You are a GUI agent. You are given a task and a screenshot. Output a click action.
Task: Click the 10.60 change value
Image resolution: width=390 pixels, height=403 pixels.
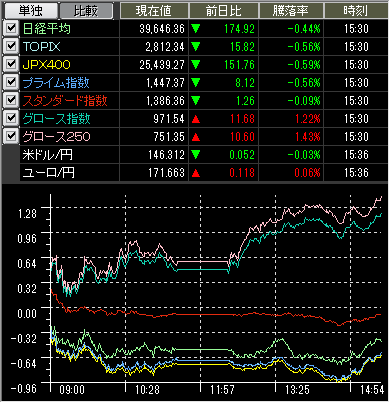tap(242, 137)
